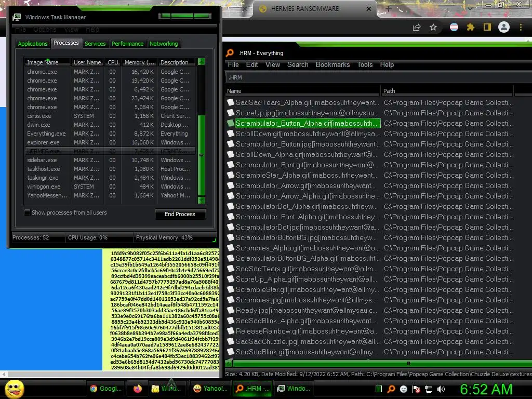Click the End Process button

coord(180,214)
